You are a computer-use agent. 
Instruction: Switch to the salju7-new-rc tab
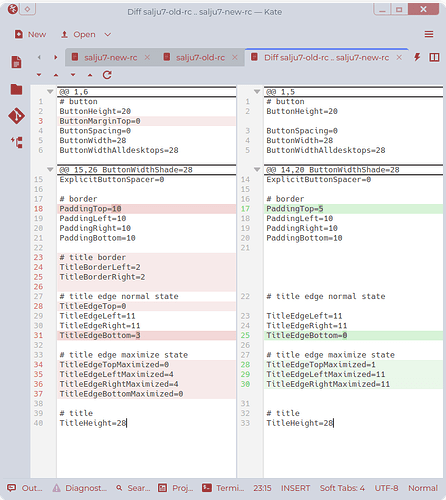coord(110,57)
